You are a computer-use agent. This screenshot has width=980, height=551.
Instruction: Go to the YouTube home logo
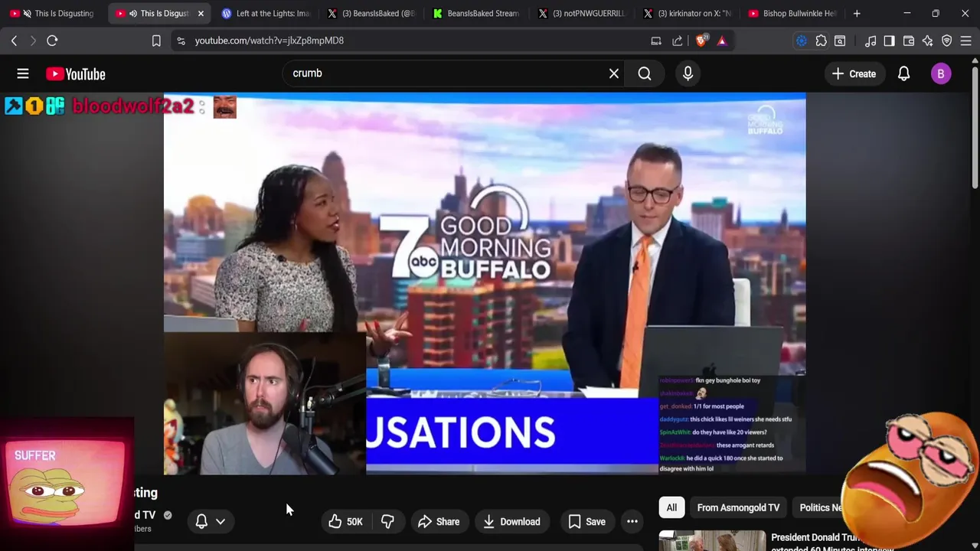(75, 73)
